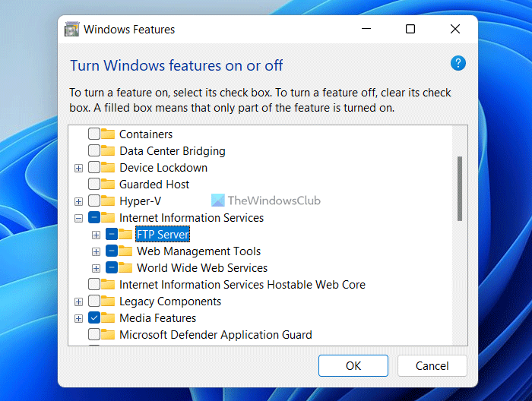Expand the FTP Server subtree
532x401 pixels.
(x=96, y=235)
